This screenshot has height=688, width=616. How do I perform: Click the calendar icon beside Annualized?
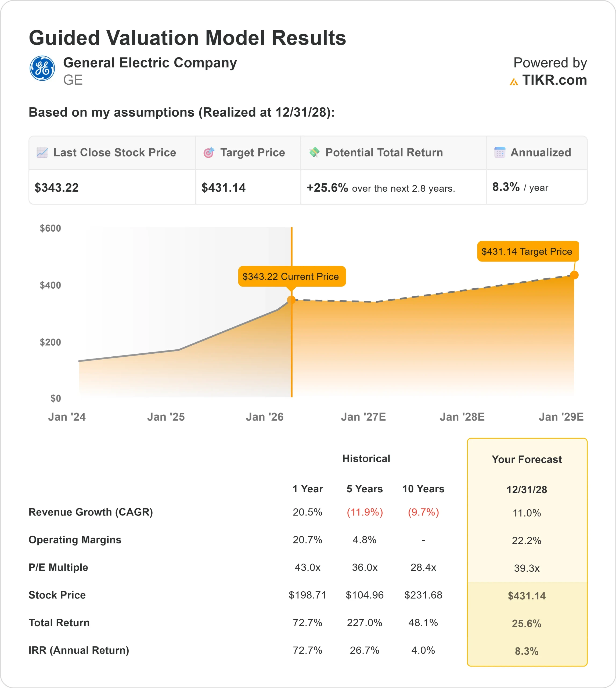(500, 153)
